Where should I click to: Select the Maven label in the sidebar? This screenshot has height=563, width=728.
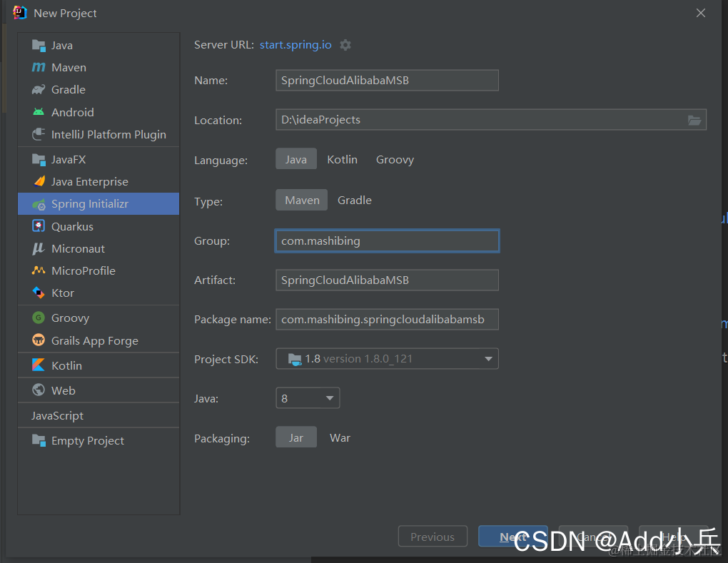point(69,67)
